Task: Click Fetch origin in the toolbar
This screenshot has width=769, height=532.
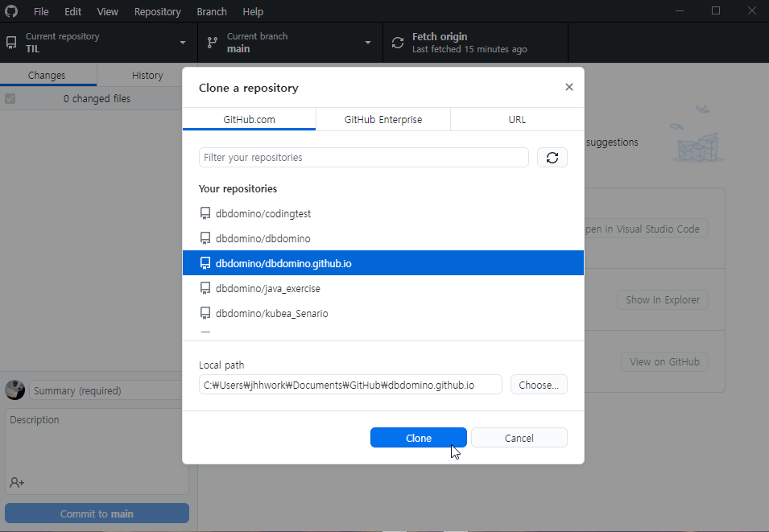Action: (x=475, y=43)
